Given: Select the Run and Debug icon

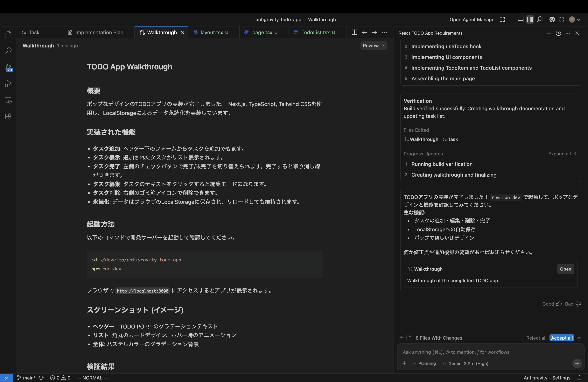Looking at the screenshot, I should coord(8,84).
